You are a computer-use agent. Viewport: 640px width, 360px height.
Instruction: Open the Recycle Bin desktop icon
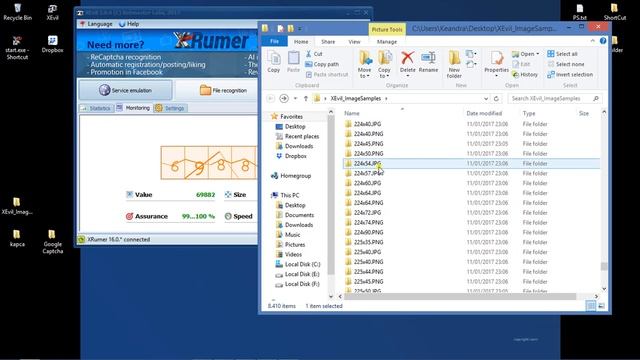[17, 12]
